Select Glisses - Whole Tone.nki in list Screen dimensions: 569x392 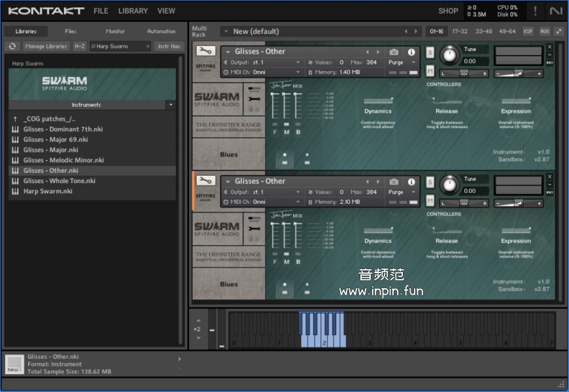60,181
